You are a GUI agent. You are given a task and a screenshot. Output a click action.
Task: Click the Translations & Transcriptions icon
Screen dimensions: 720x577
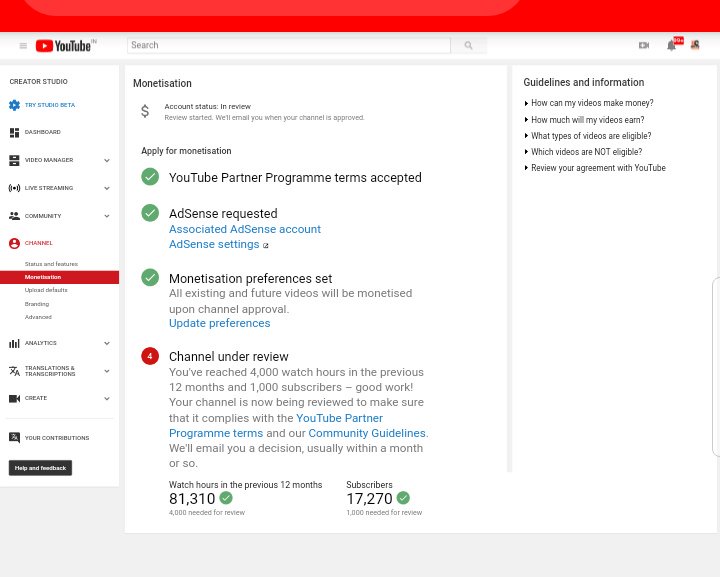pyautogui.click(x=14, y=371)
